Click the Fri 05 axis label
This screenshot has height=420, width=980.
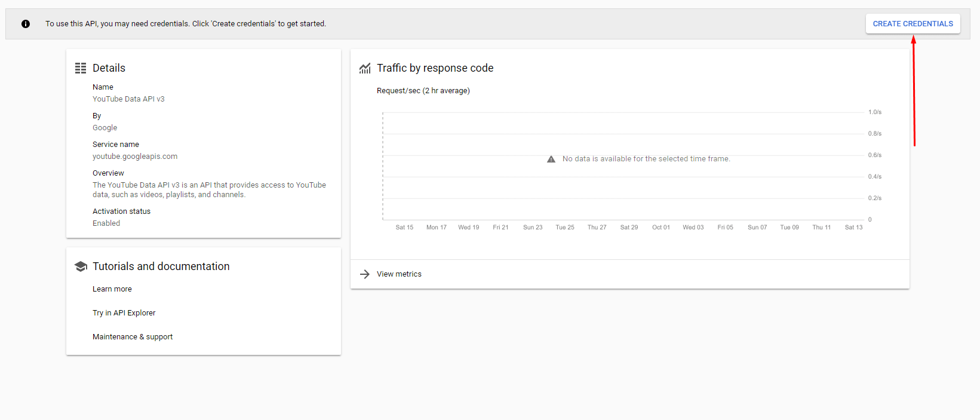click(x=725, y=228)
